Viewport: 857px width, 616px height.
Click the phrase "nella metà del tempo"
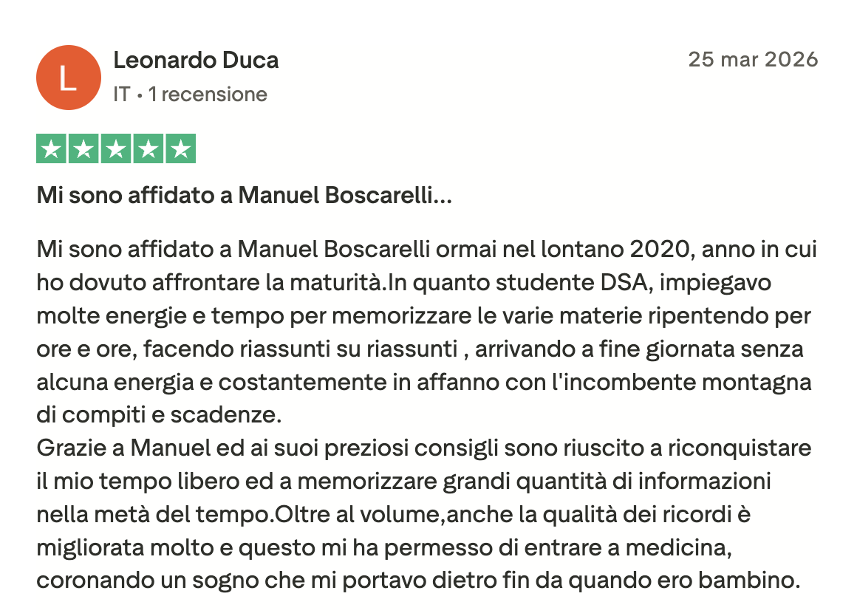(154, 514)
